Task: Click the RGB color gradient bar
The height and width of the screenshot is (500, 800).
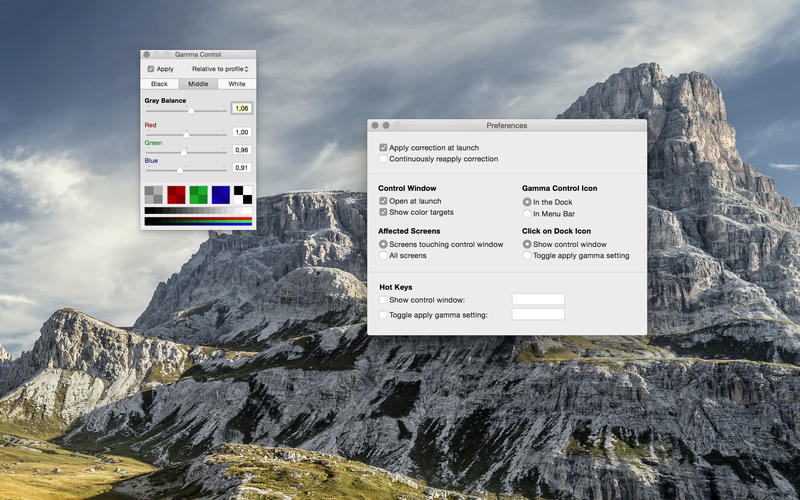Action: (x=198, y=221)
